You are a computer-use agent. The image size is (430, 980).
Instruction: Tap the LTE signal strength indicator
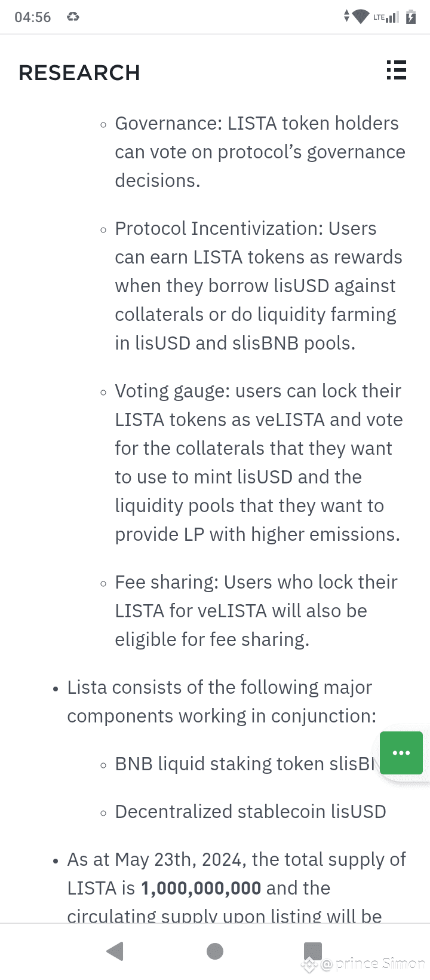click(386, 17)
